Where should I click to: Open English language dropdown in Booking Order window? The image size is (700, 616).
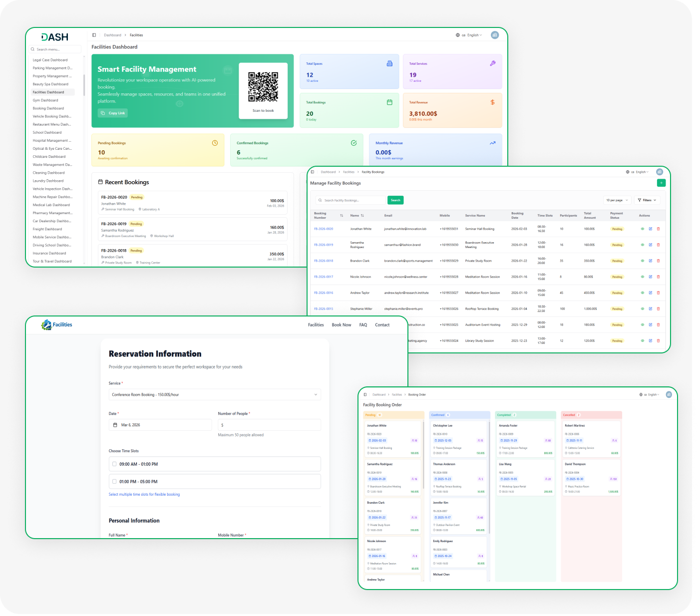(x=650, y=394)
